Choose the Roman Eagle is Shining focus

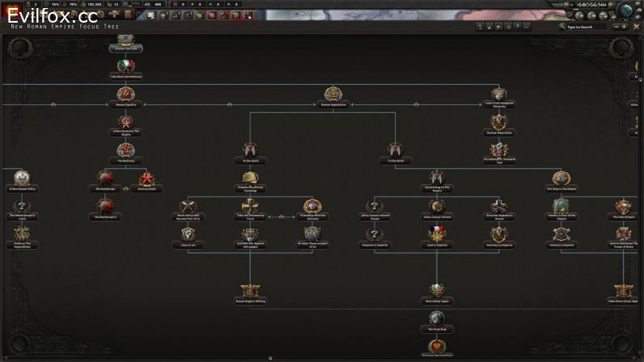pos(249,291)
